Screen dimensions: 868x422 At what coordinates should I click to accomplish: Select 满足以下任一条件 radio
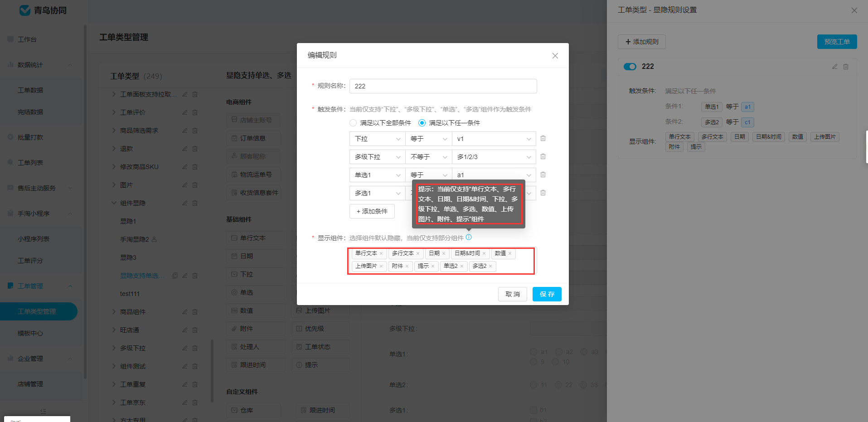(x=422, y=123)
